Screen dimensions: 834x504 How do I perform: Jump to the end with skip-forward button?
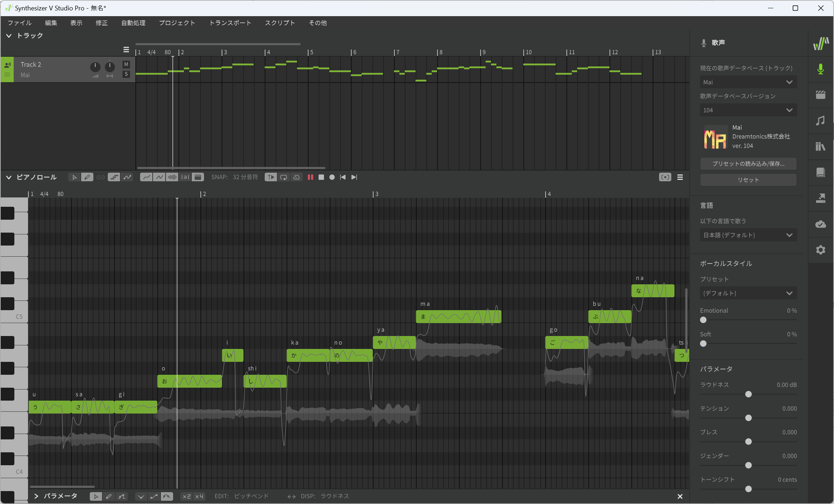coord(354,177)
